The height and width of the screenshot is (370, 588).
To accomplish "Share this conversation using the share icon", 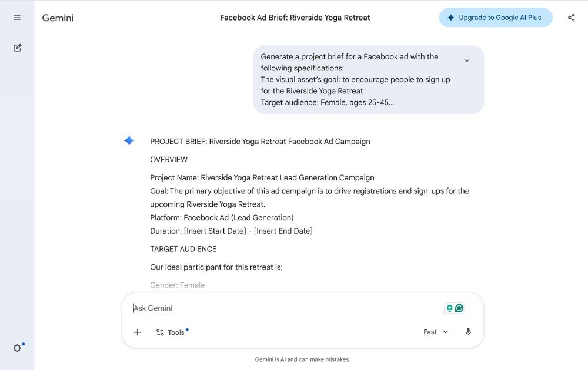I will pos(571,18).
